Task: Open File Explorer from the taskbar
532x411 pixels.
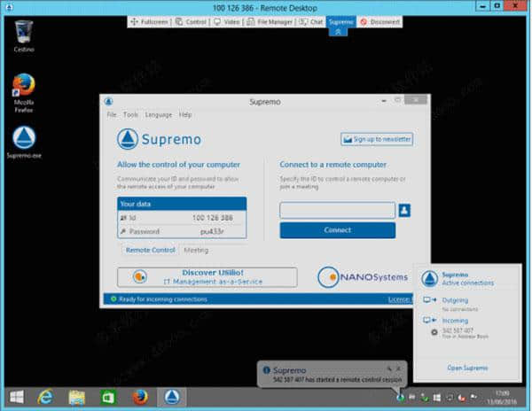Action: (77, 396)
